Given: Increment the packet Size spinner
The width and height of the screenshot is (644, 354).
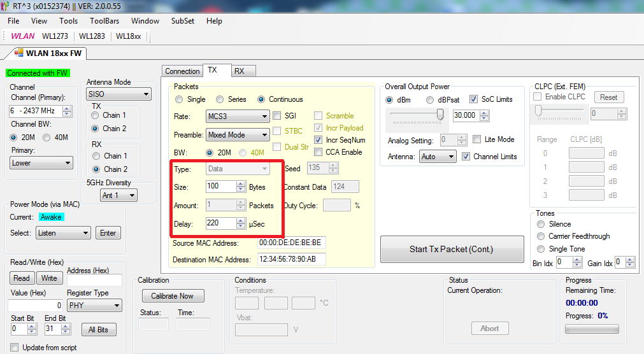Looking at the screenshot, I should [241, 184].
